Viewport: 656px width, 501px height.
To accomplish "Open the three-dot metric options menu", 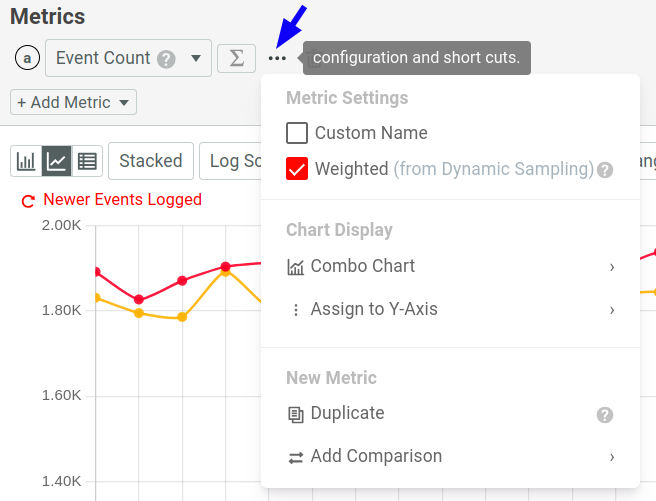I will click(x=278, y=58).
